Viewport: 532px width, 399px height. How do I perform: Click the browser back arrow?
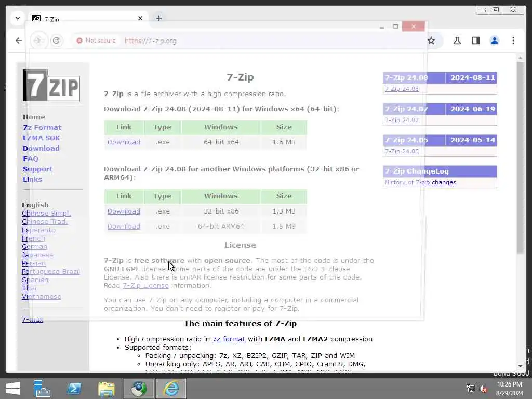pyautogui.click(x=19, y=41)
